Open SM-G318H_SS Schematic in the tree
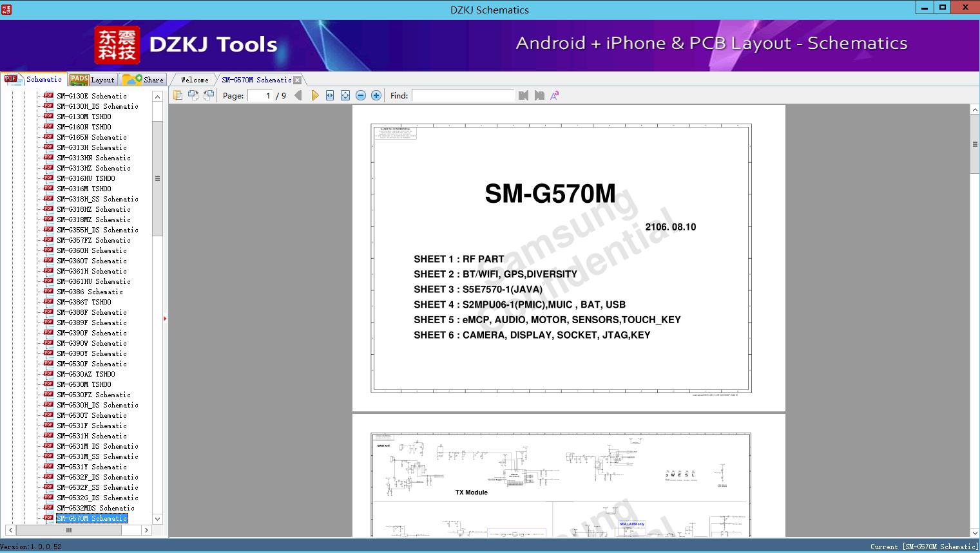 97,199
